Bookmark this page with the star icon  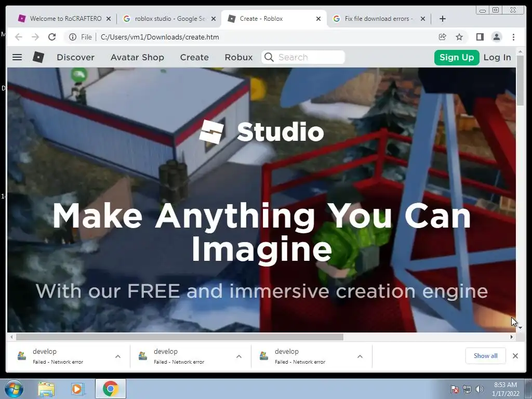[459, 37]
